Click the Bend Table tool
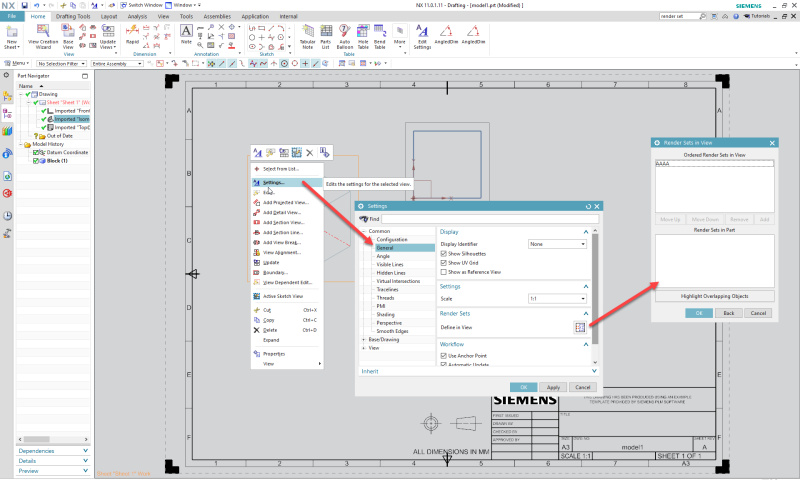This screenshot has width=800, height=480. 380,37
